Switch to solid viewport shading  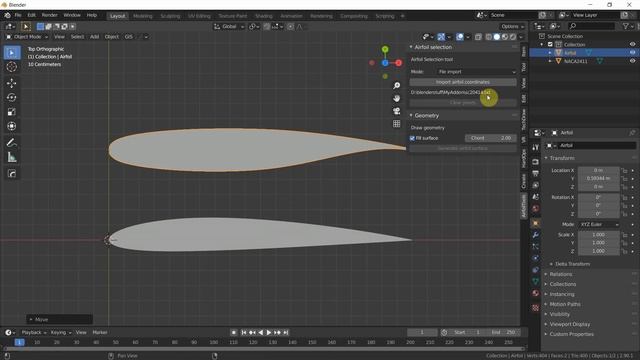click(x=496, y=37)
